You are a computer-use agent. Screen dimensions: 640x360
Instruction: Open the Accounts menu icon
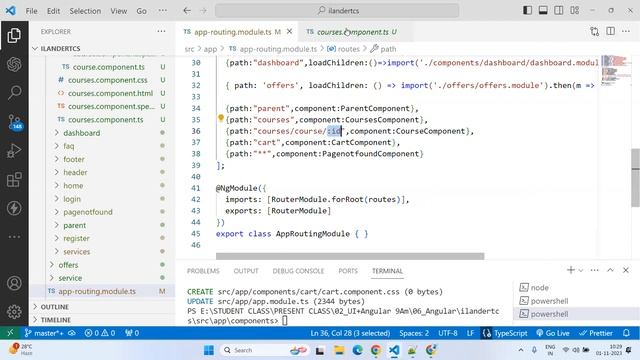(x=14, y=283)
